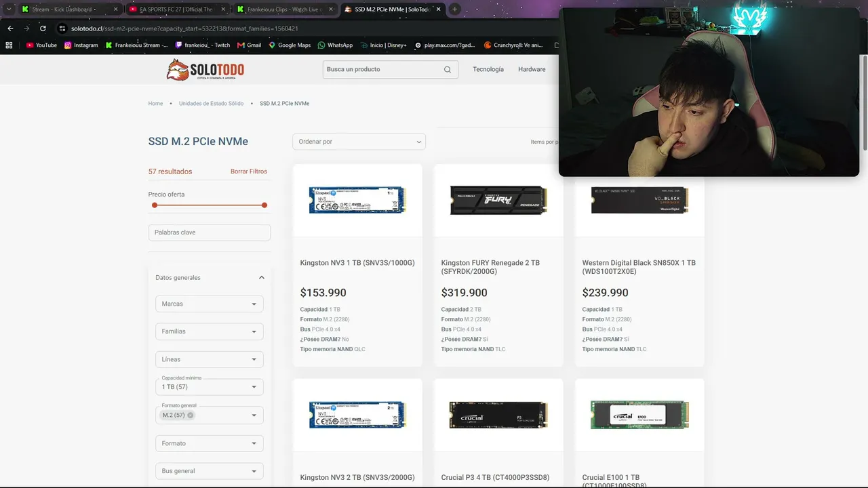Viewport: 868px width, 488px height.
Task: Click the Kingston NV3 1 TB product image
Action: pyautogui.click(x=357, y=201)
